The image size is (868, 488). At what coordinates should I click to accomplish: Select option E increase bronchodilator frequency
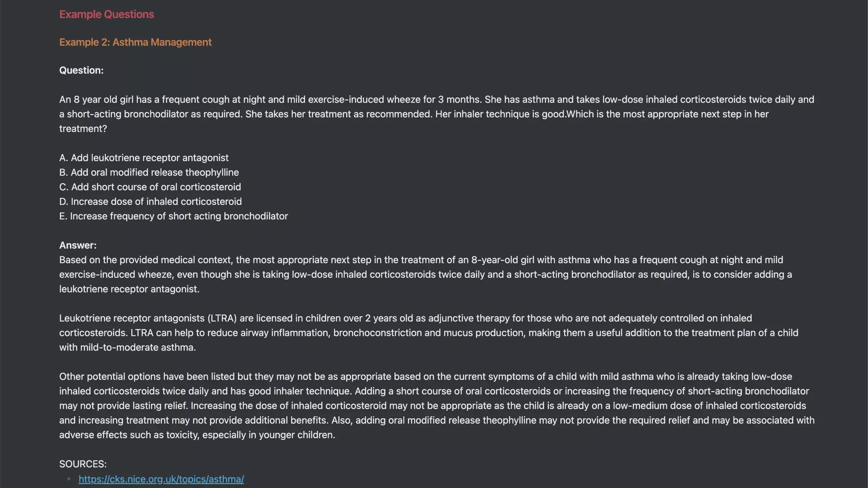(174, 216)
